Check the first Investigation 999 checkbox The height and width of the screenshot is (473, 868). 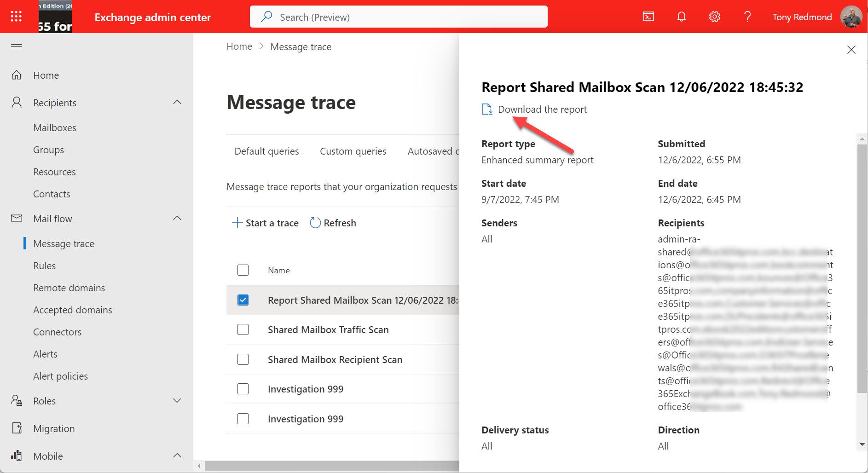click(x=243, y=389)
